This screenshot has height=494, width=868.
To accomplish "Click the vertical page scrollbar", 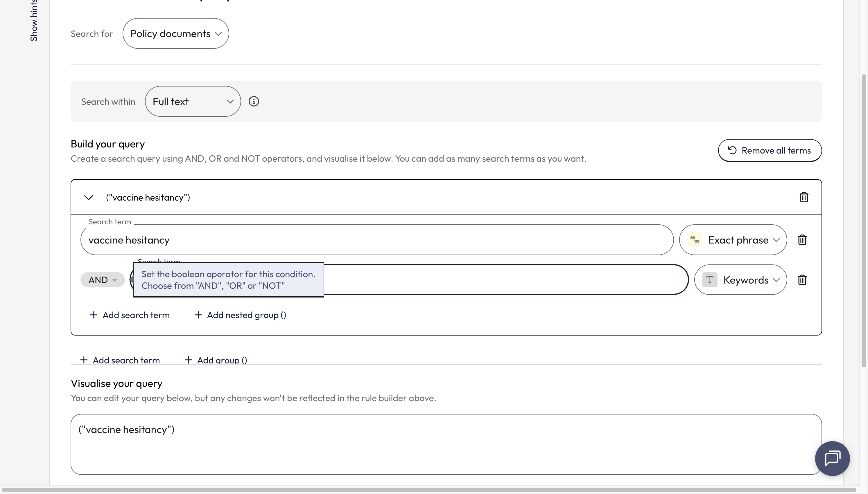I will tap(864, 221).
